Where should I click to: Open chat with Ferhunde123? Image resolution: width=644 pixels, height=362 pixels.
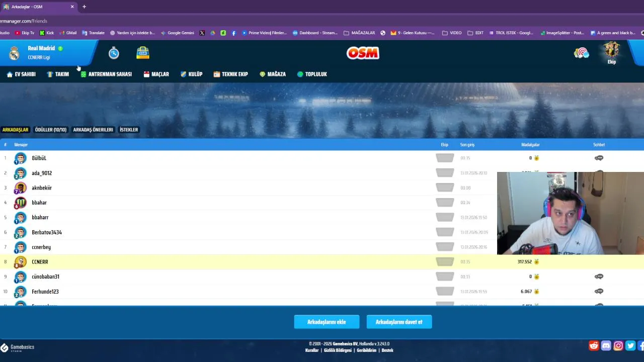(599, 292)
